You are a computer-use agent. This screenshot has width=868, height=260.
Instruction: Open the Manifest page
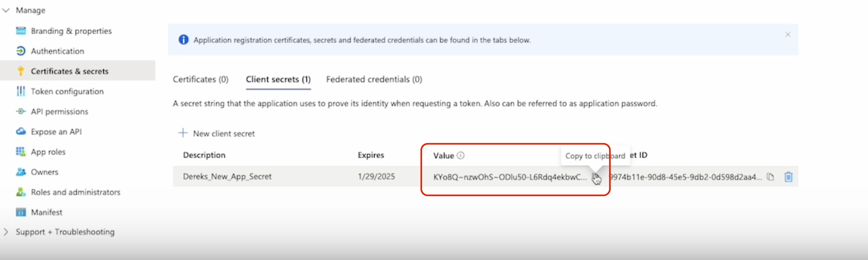coord(46,213)
